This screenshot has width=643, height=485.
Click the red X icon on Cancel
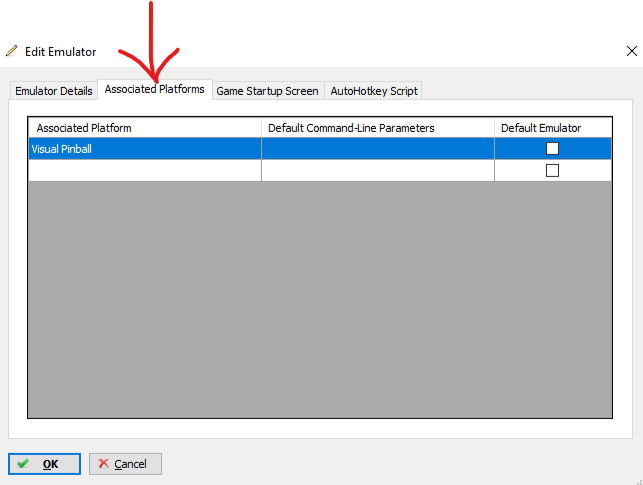pyautogui.click(x=103, y=464)
